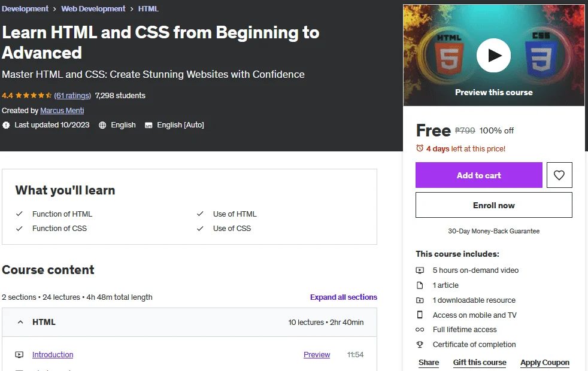Click the infinity lifetime access icon
Screen dimensions: 588x371
pos(420,330)
